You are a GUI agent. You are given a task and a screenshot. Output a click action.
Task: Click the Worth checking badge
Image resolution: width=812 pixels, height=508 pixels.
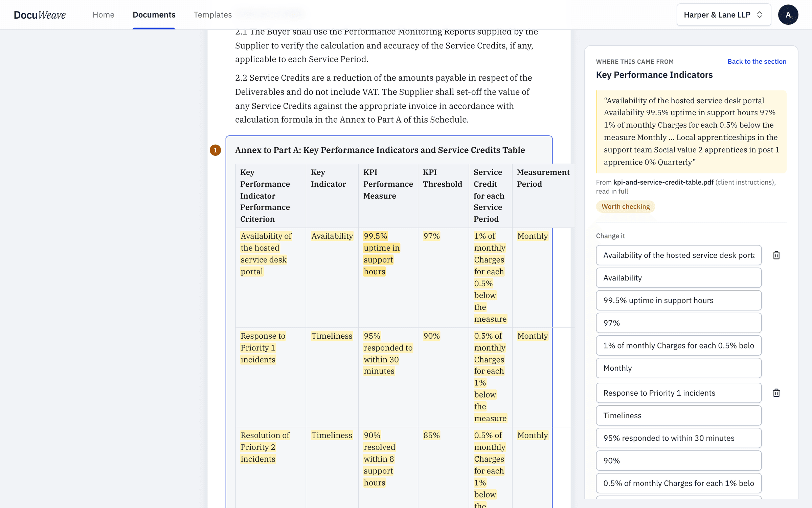625,207
